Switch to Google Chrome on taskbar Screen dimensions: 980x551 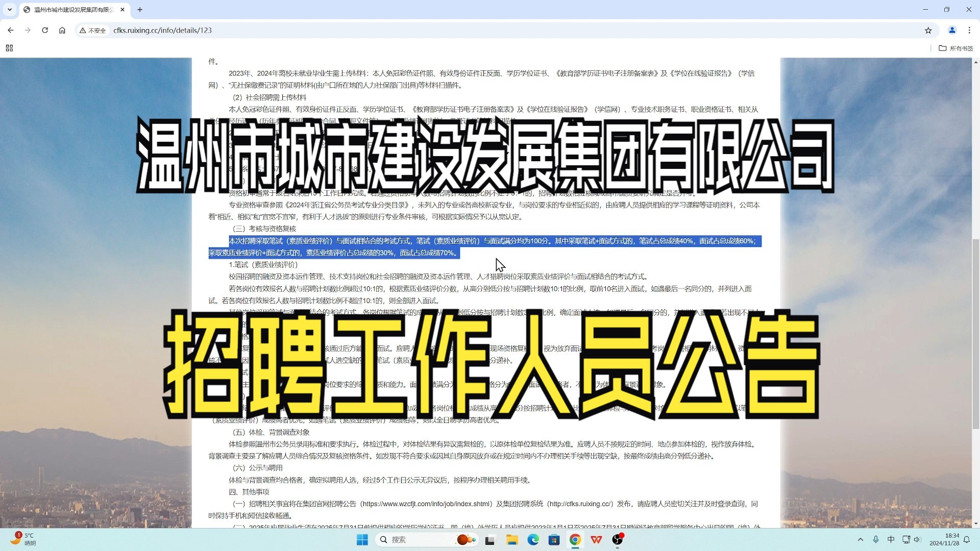tap(575, 540)
